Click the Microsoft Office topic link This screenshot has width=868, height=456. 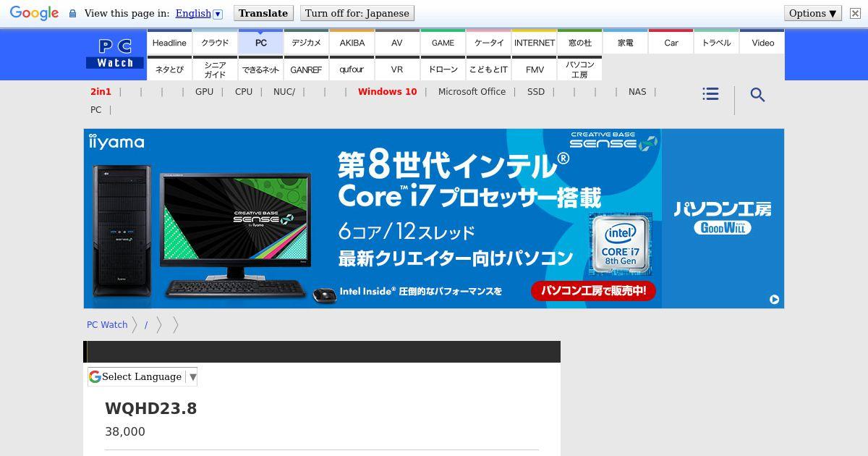click(472, 91)
